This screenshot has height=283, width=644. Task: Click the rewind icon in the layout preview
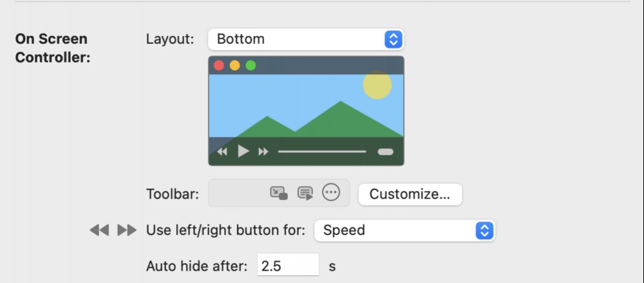pyautogui.click(x=222, y=151)
